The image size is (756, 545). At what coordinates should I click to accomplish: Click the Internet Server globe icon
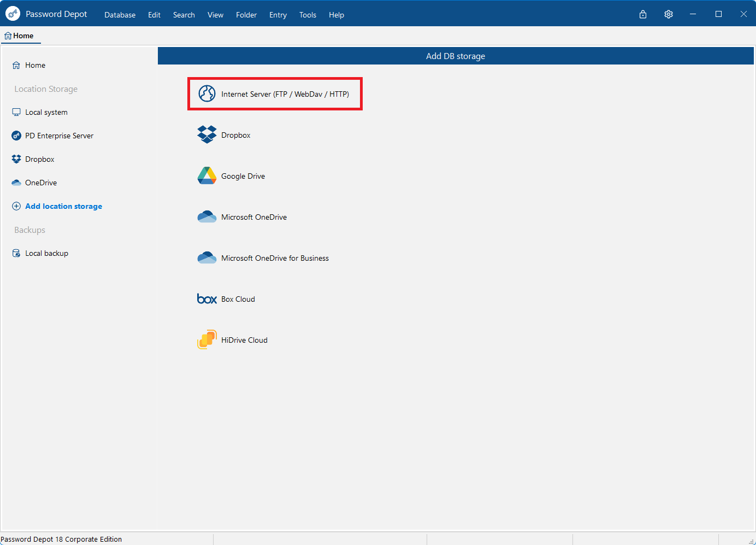click(x=207, y=93)
